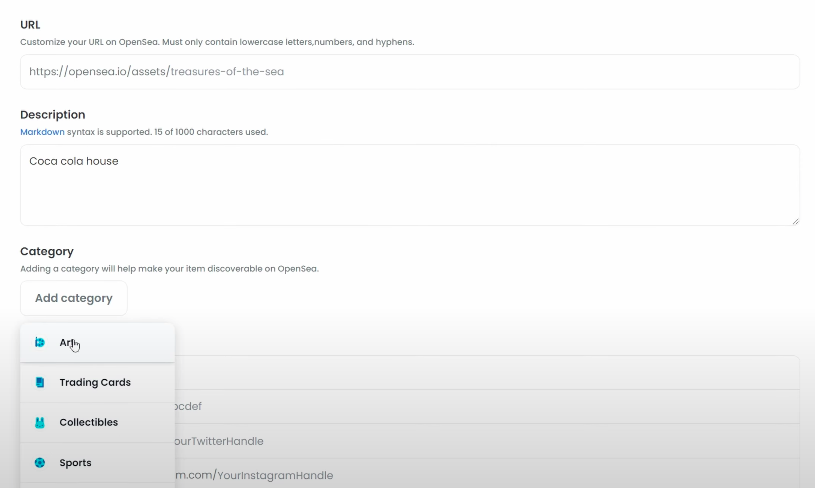815x488 pixels.
Task: Click into the Description text area
Action: pyautogui.click(x=410, y=185)
